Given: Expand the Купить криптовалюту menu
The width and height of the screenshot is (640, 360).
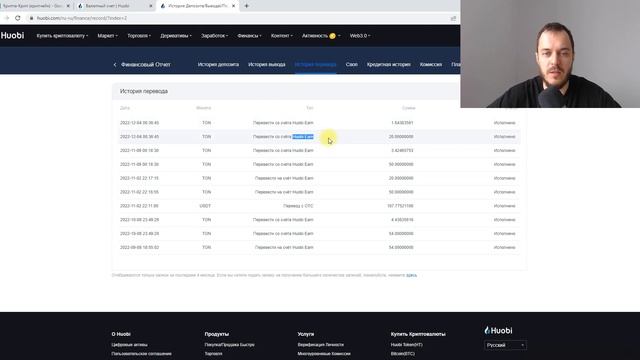Looking at the screenshot, I should 62,36.
